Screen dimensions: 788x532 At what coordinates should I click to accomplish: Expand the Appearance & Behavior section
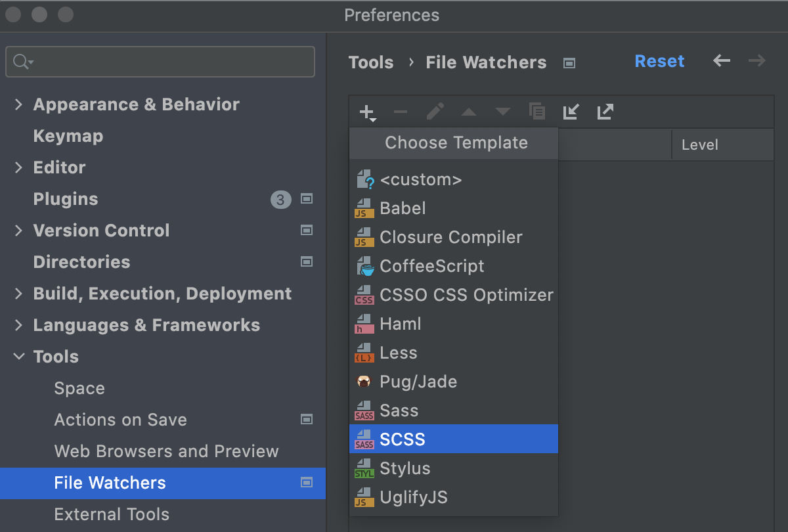18,104
